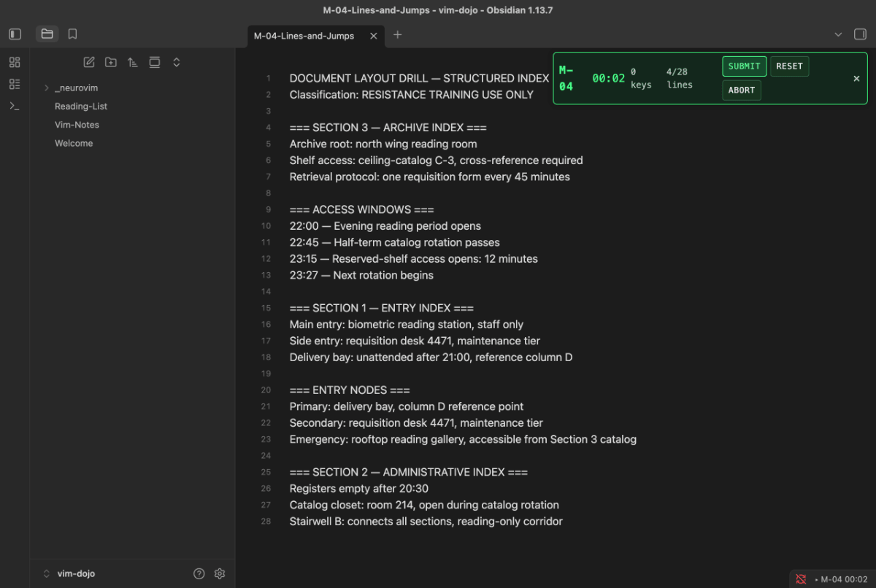Open the ribbon terminal prompt icon
876x588 pixels.
pos(15,106)
